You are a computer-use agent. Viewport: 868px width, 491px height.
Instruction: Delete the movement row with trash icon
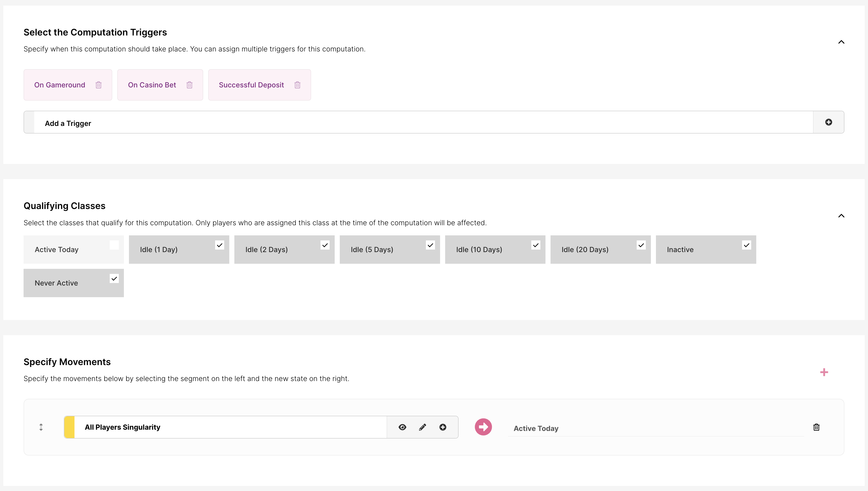[x=816, y=427]
